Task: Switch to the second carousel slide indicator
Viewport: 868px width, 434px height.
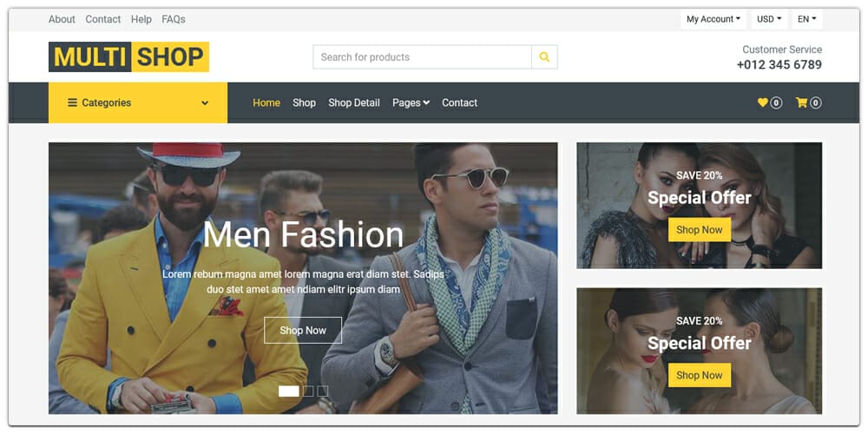Action: coord(308,391)
